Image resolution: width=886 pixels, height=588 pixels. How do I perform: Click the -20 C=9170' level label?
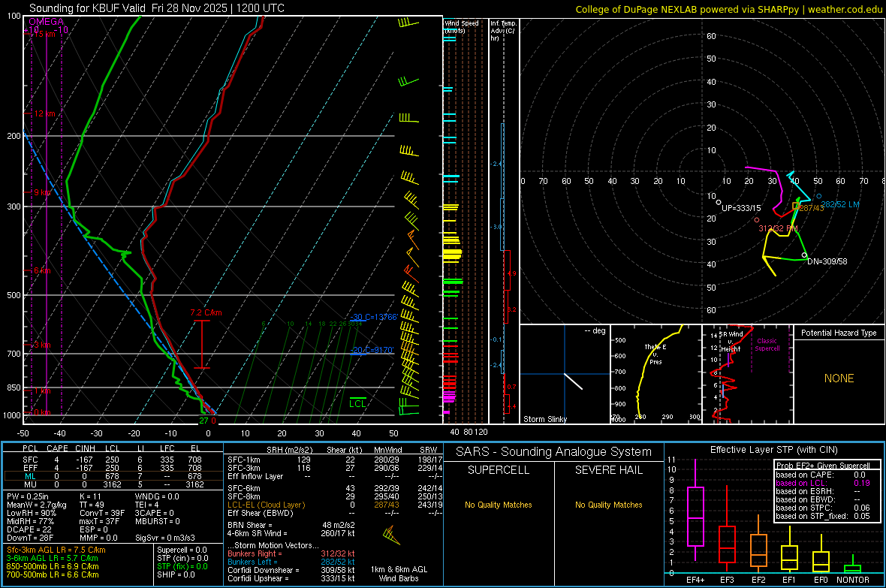(x=372, y=350)
